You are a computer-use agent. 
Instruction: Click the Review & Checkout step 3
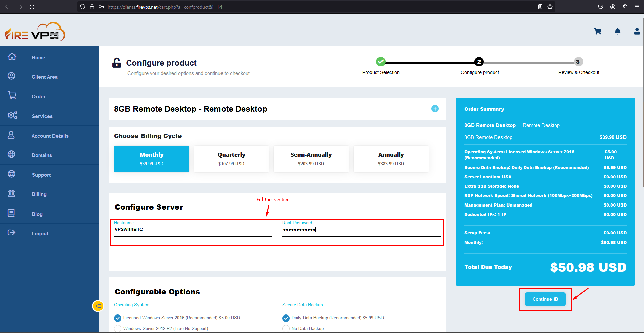(578, 62)
